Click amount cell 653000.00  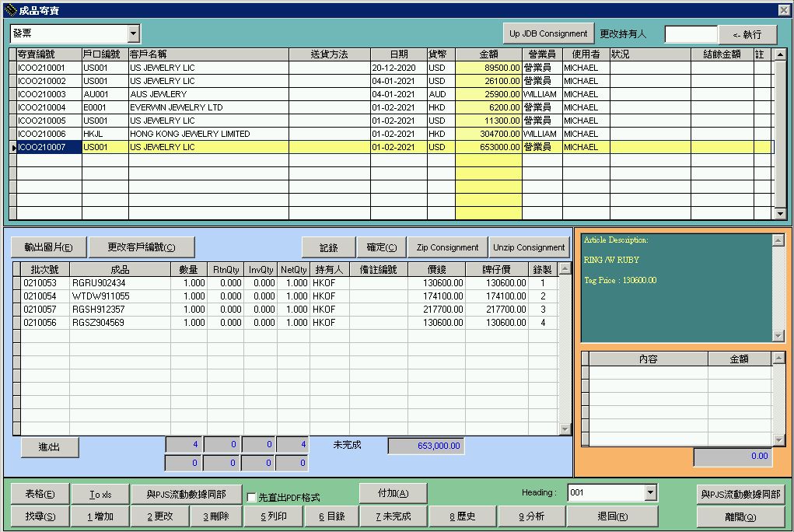(x=488, y=147)
